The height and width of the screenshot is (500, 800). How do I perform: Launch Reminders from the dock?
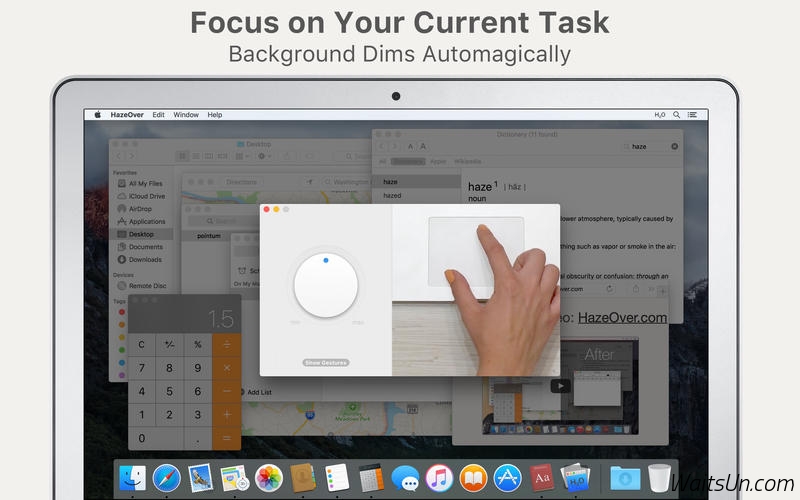pyautogui.click(x=337, y=478)
